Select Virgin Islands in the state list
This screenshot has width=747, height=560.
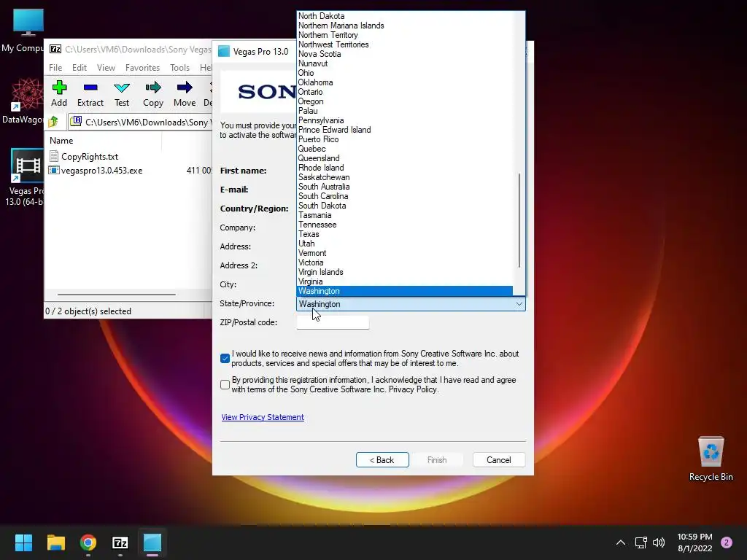(x=405, y=272)
